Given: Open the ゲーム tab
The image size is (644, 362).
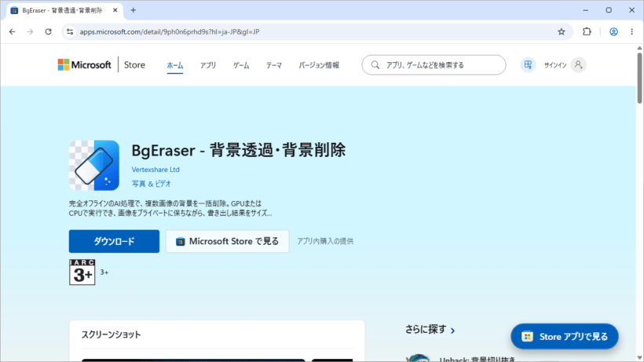Looking at the screenshot, I should click(241, 65).
